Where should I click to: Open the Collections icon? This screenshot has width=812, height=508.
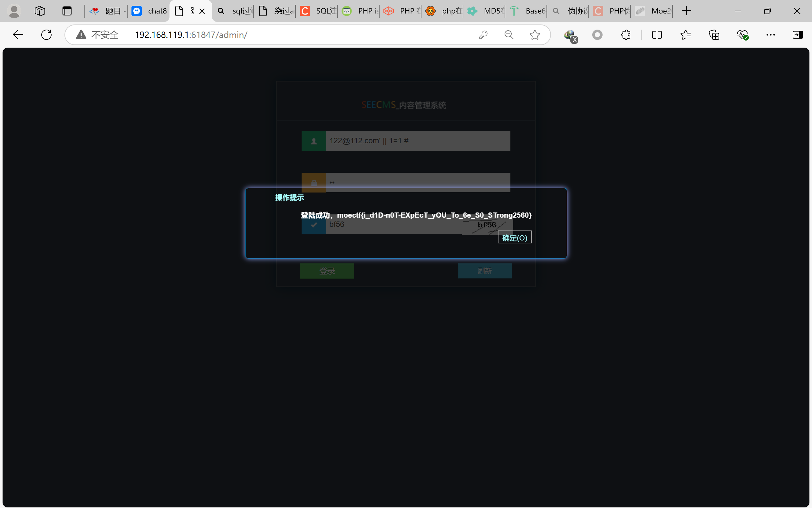tap(714, 34)
